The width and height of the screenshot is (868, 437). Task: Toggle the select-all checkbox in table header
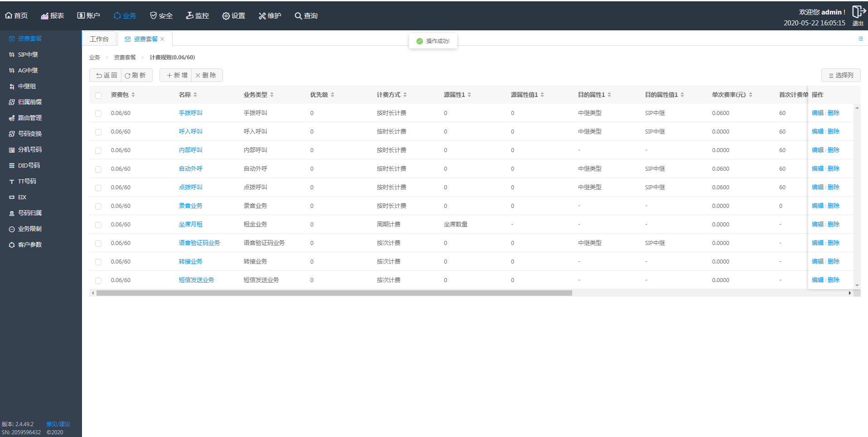(98, 95)
